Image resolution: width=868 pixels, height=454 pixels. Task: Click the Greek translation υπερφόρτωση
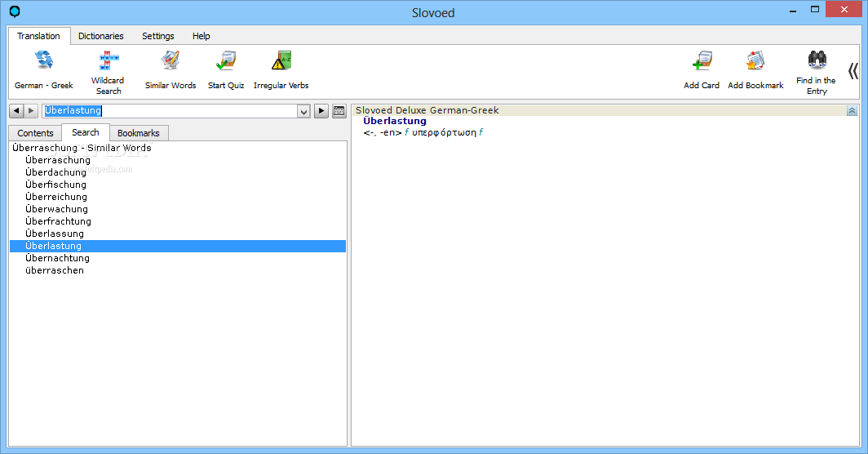444,132
